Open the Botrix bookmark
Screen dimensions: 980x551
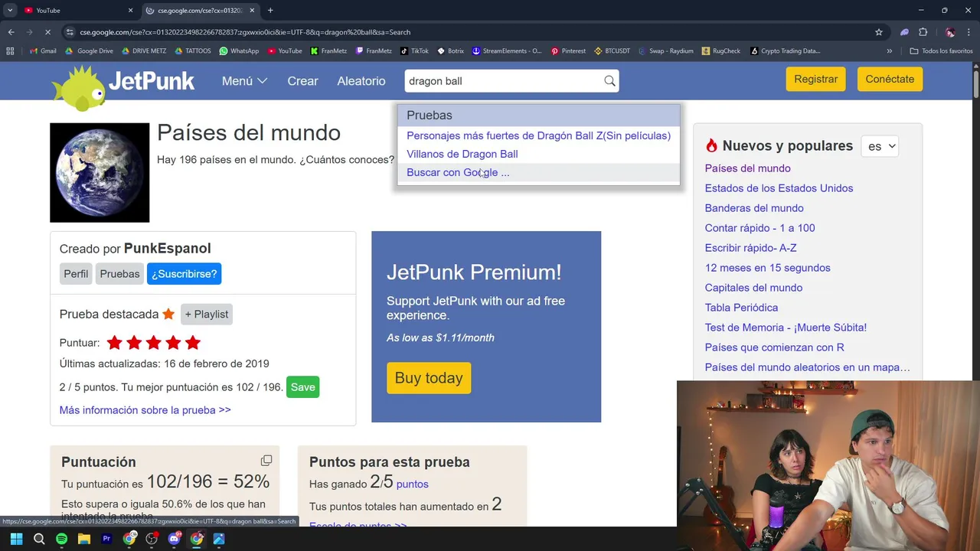point(450,51)
